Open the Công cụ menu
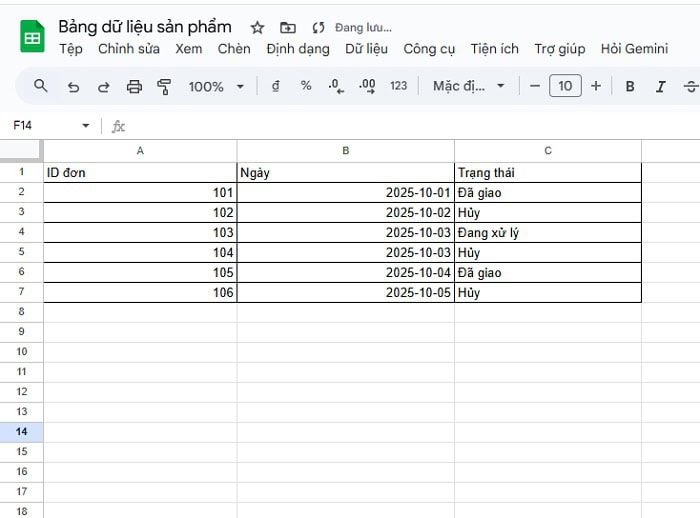Image resolution: width=700 pixels, height=518 pixels. tap(429, 49)
